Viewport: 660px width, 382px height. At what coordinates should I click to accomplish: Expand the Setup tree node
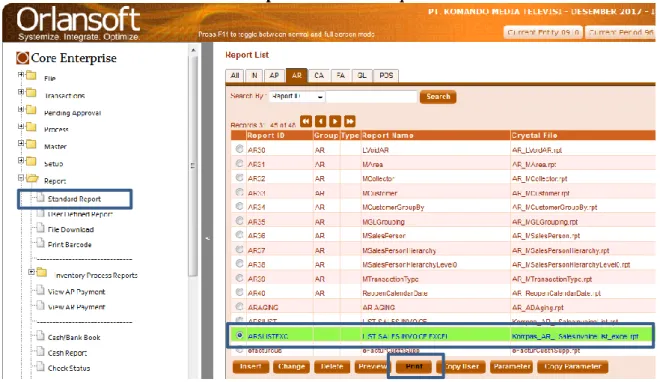[x=21, y=161]
